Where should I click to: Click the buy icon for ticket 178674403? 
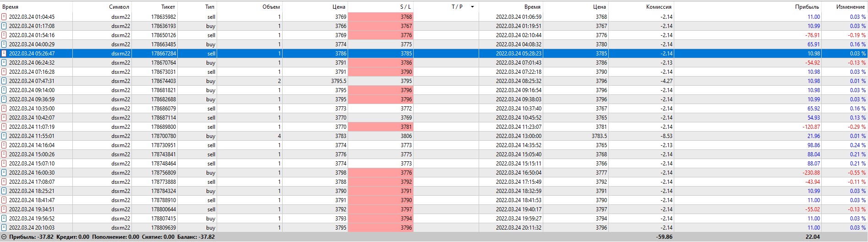pos(4,81)
